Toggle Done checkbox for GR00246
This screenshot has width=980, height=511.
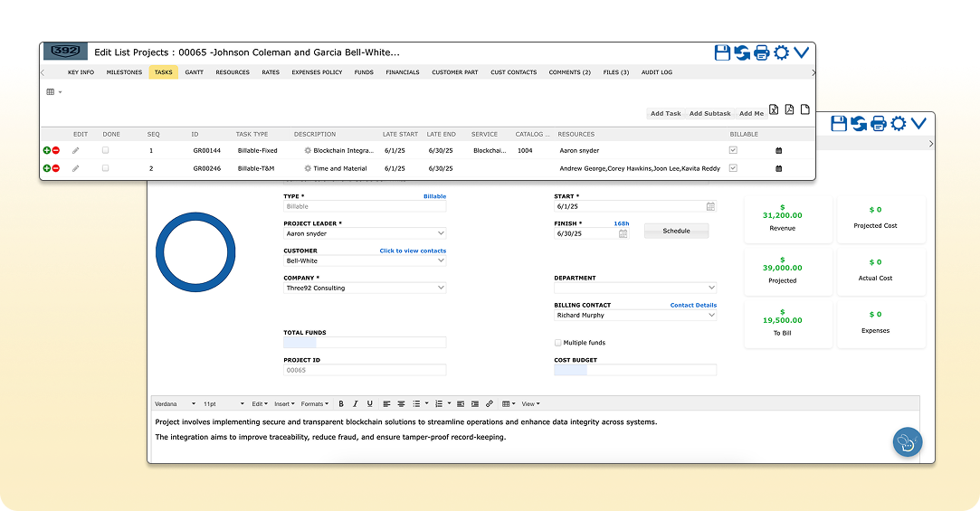point(105,168)
